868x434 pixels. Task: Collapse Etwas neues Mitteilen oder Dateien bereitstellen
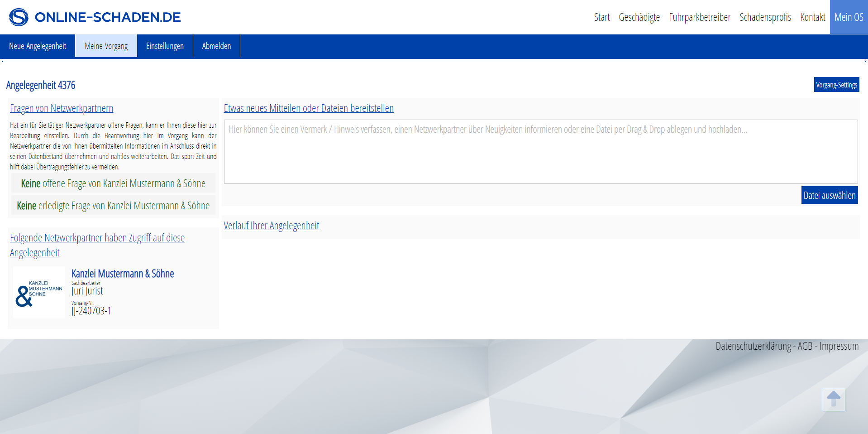pos(309,108)
